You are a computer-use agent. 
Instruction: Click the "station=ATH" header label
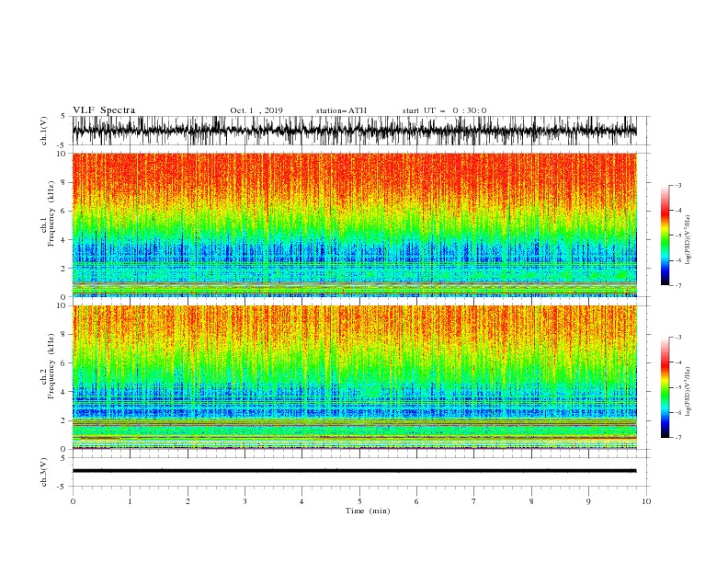coord(341,110)
